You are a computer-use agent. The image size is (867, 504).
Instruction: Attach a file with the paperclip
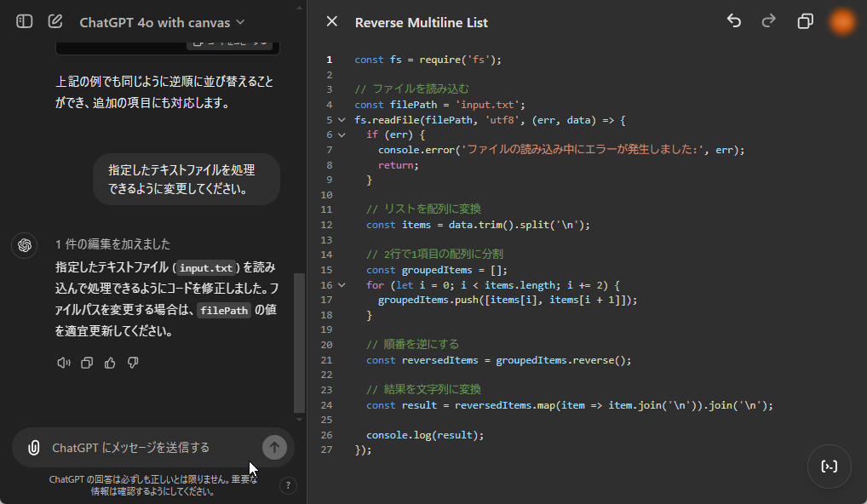pyautogui.click(x=34, y=447)
